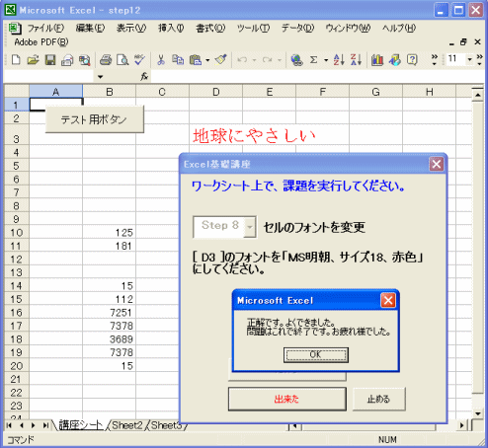Click the cell containing 7251
Screen dimensions: 488x448
[109, 313]
